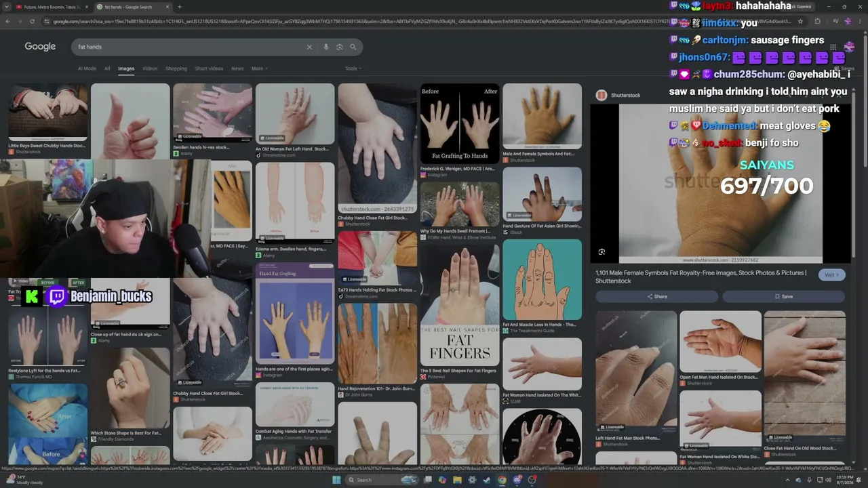This screenshot has width=868, height=488.
Task: Go to the Google logo homepage
Action: point(40,47)
